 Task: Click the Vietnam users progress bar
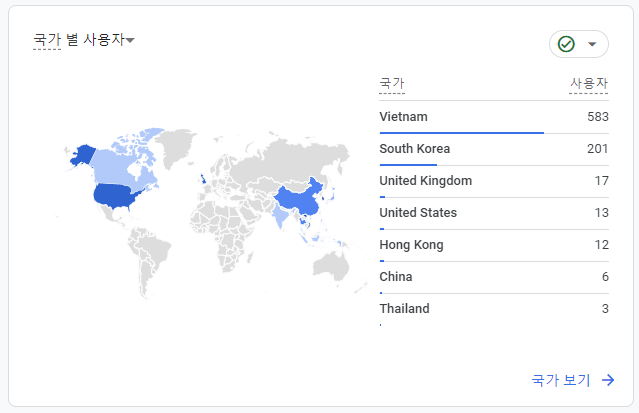(x=461, y=133)
